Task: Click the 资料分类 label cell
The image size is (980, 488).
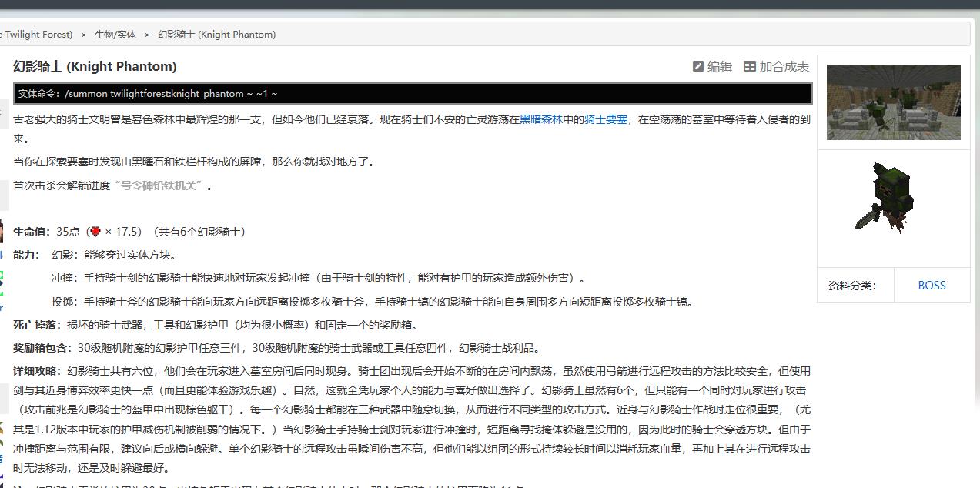Action: (852, 286)
